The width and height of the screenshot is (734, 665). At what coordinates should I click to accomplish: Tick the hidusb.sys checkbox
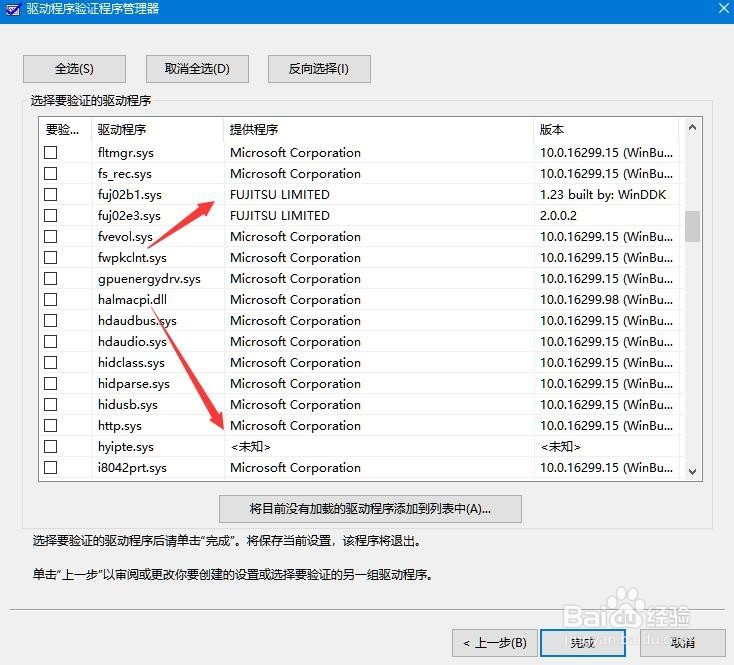(51, 405)
